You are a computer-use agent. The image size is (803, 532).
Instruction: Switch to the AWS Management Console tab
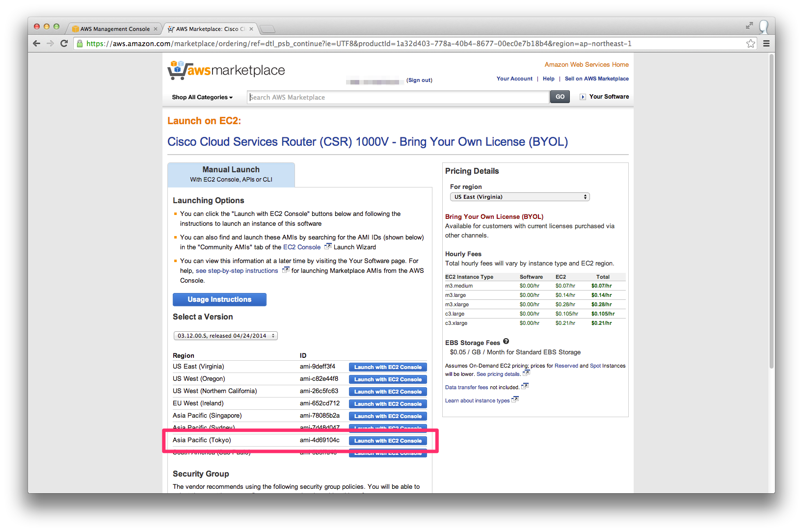click(114, 28)
